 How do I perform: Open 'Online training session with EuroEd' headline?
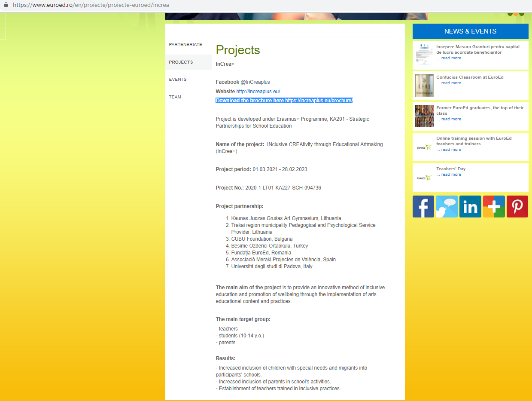tap(474, 141)
